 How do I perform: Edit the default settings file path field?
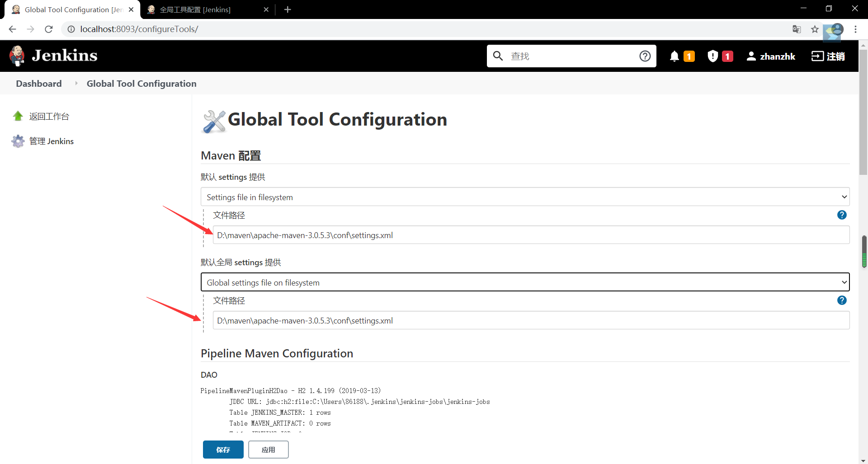coord(531,235)
